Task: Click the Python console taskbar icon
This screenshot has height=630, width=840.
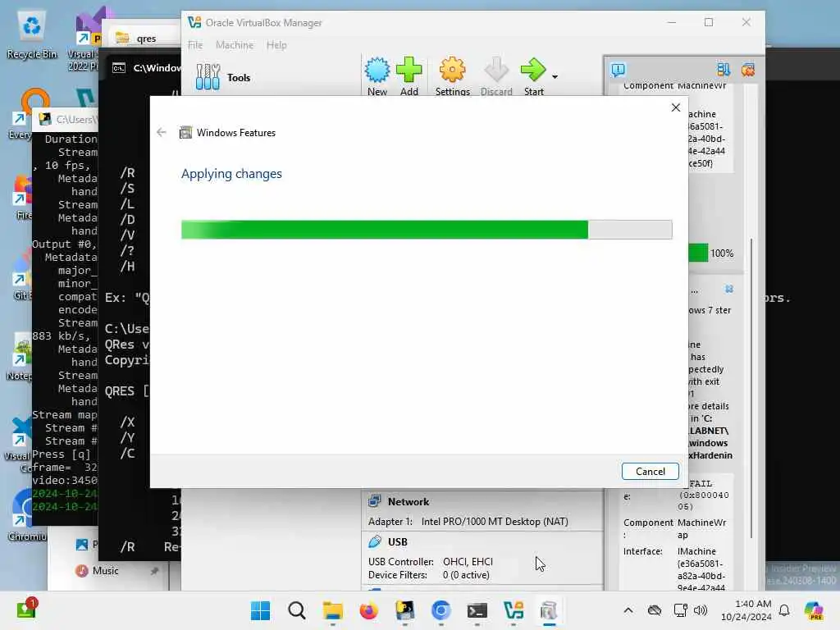Action: coord(404,610)
